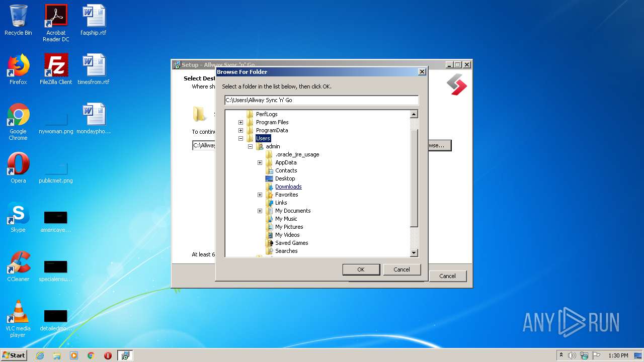
Task: Select the nywoman.png desktop file
Action: pyautogui.click(x=56, y=122)
